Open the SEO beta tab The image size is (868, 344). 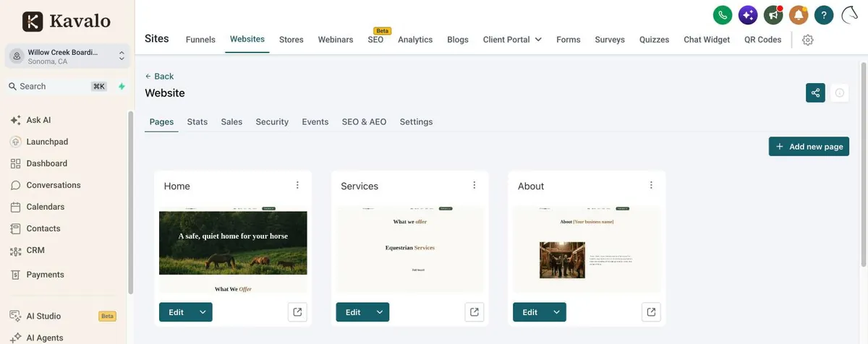[x=375, y=40]
